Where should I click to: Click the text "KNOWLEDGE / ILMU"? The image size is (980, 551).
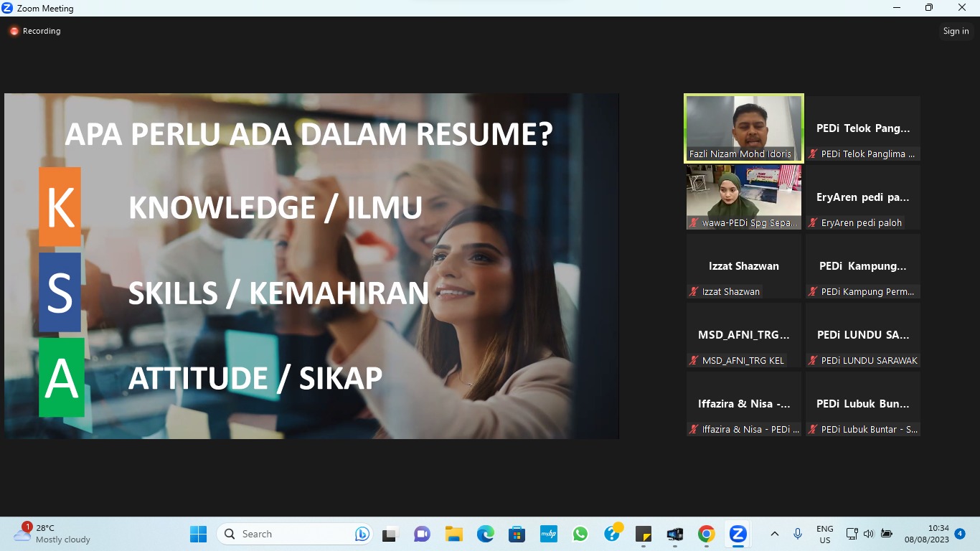(275, 207)
